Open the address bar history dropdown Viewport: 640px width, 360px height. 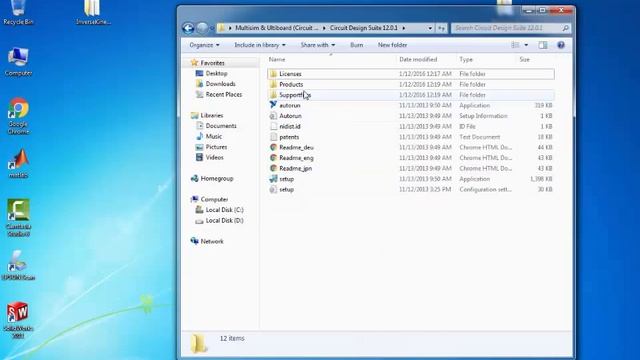pyautogui.click(x=430, y=28)
